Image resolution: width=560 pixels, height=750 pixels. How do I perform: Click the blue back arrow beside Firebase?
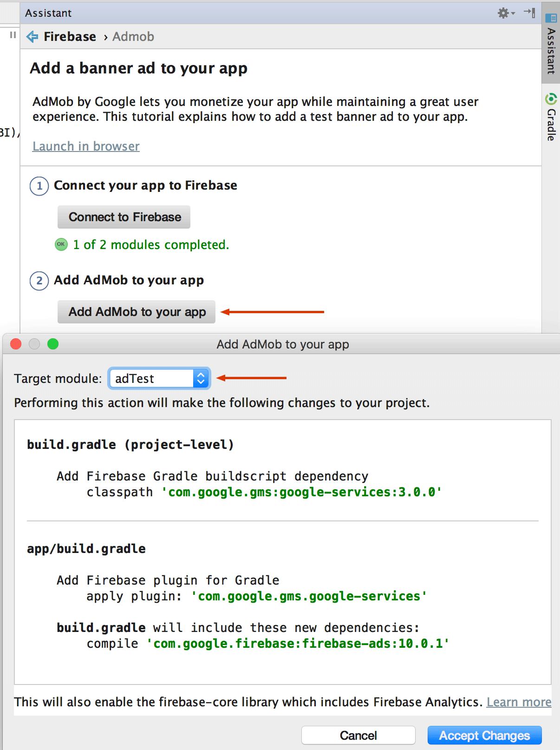pyautogui.click(x=33, y=37)
